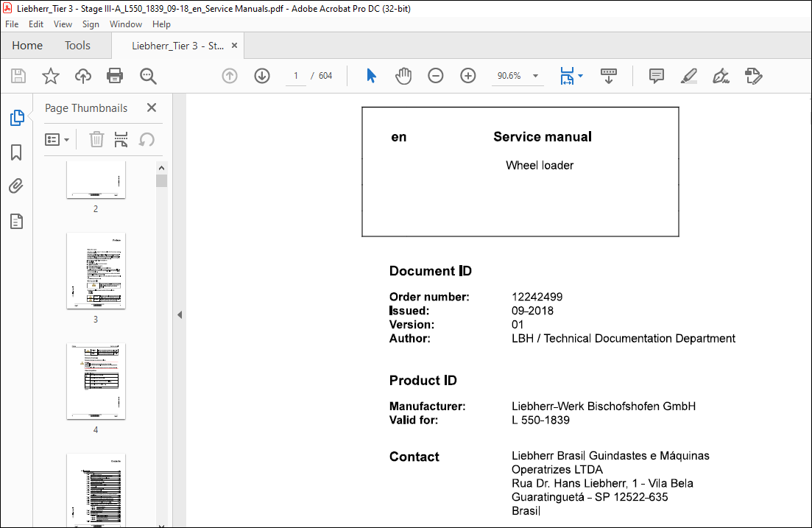Go to previous page arrow
Viewport: 812px width, 528px height.
pos(230,76)
